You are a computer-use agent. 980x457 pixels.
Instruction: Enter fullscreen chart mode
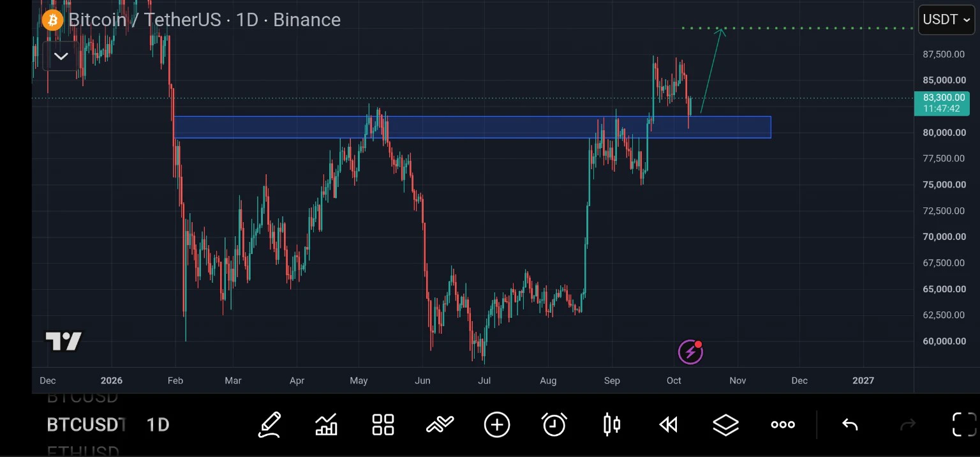pos(964,424)
